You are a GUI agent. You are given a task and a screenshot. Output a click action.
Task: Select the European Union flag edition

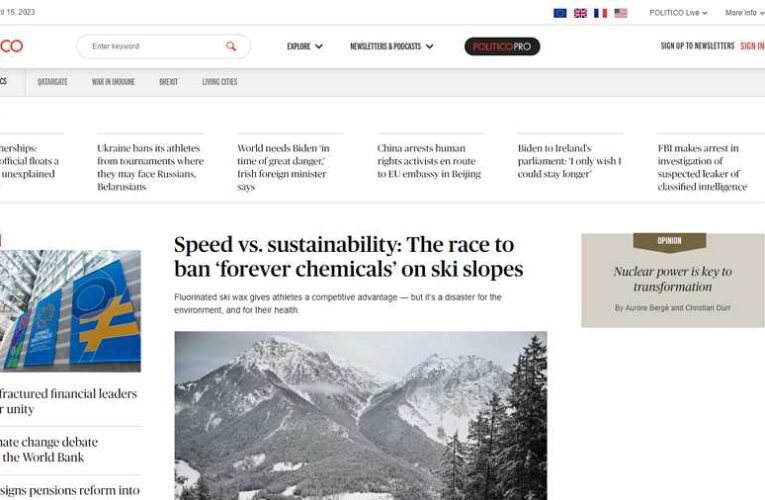560,13
